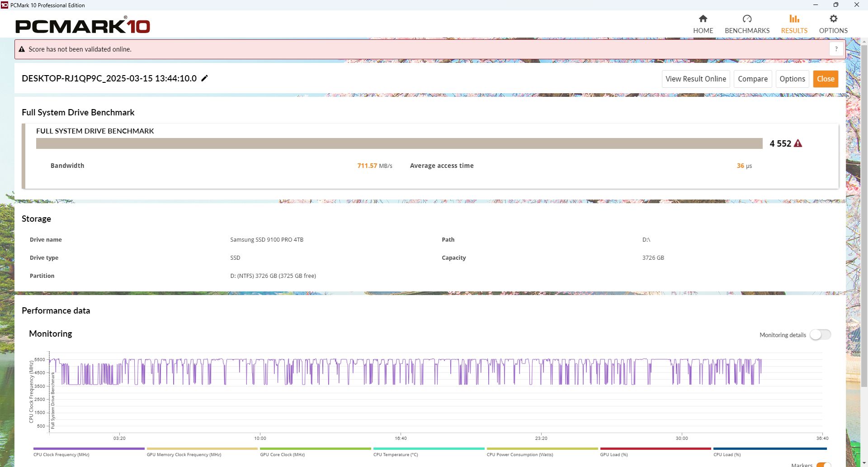Click the PCMark 10 title bar app icon

point(5,5)
